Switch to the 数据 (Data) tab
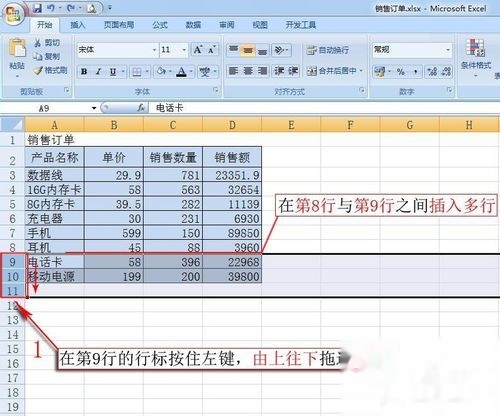This screenshot has width=500, height=416. (x=193, y=25)
